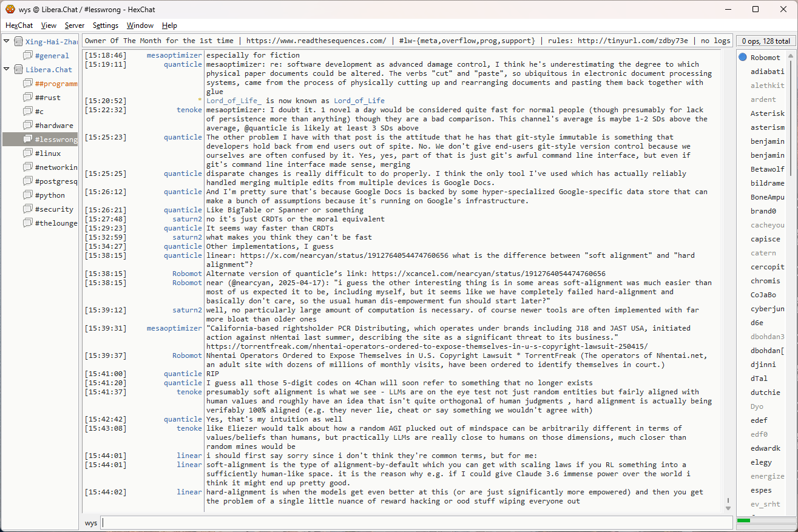Switch to the #linux channel

(x=47, y=153)
